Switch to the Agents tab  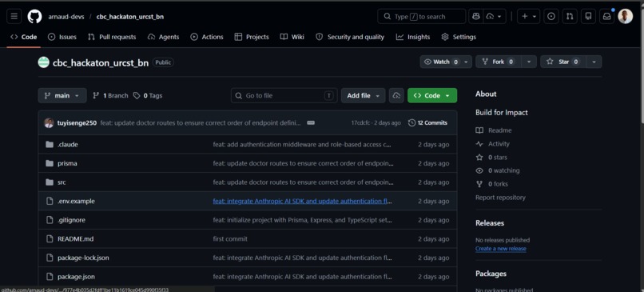coord(164,37)
